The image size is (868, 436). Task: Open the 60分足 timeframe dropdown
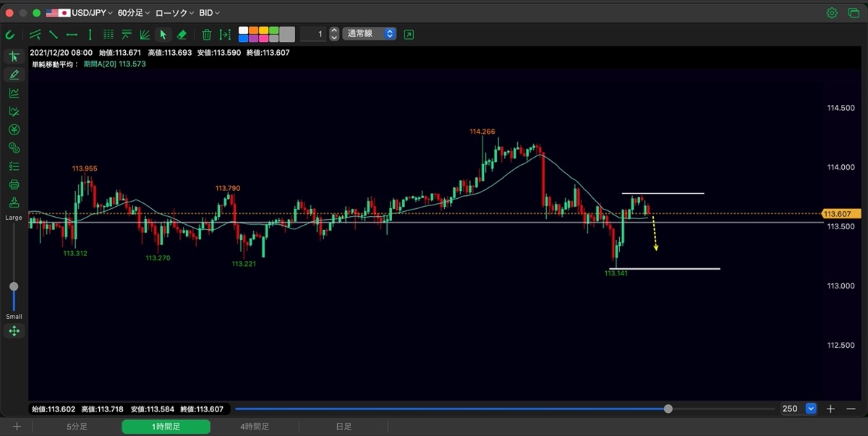[x=134, y=13]
